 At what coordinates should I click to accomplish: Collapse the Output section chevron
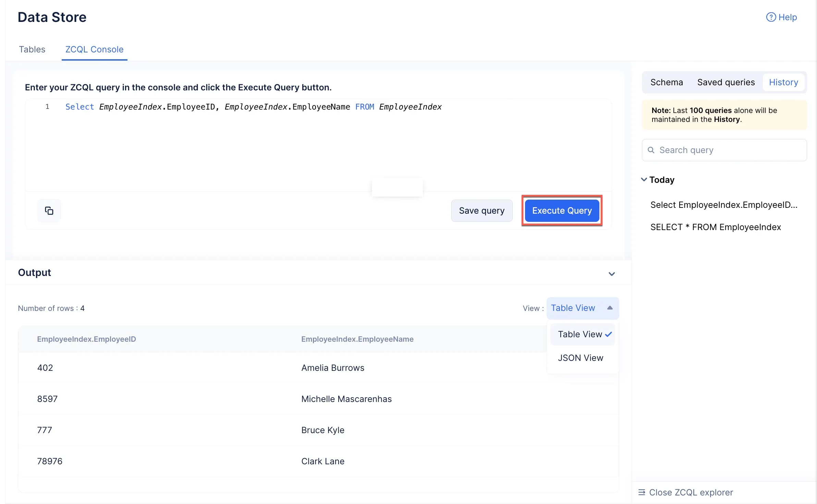(x=612, y=274)
